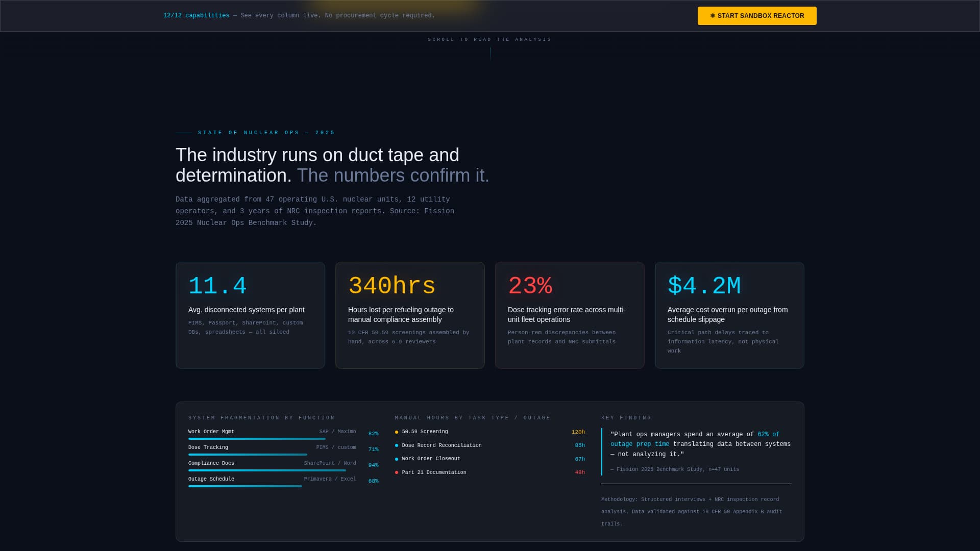Click the 67h value
Viewport: 980px width, 551px height.
(x=580, y=459)
